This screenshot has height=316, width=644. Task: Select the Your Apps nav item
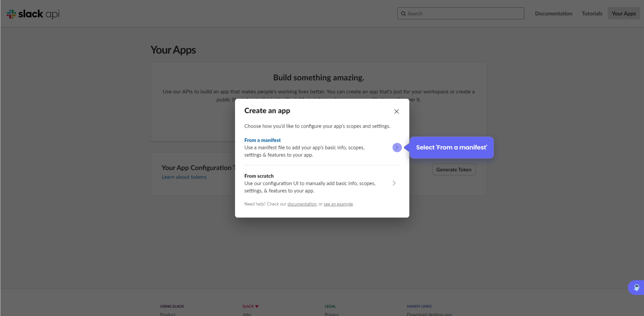click(623, 14)
